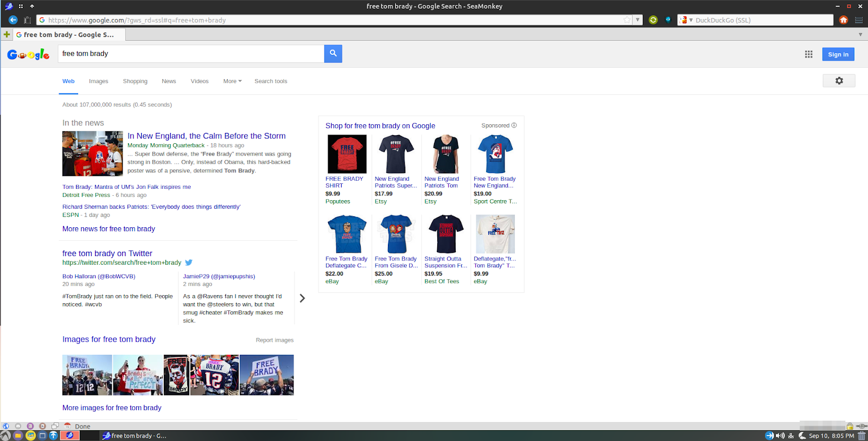Switch to Shopping search tab
This screenshot has height=441, width=868.
(x=135, y=81)
